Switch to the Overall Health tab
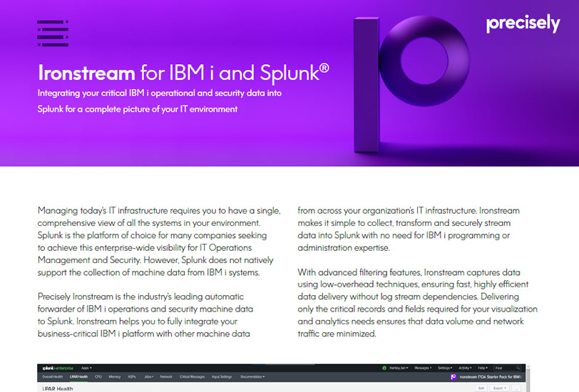 [x=53, y=377]
